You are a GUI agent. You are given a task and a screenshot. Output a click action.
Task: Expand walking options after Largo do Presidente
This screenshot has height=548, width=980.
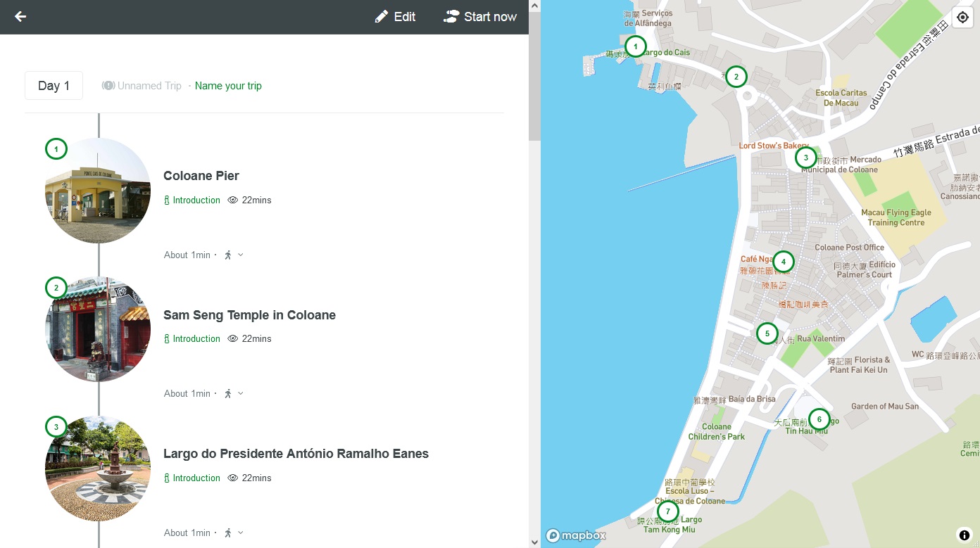coord(234,533)
